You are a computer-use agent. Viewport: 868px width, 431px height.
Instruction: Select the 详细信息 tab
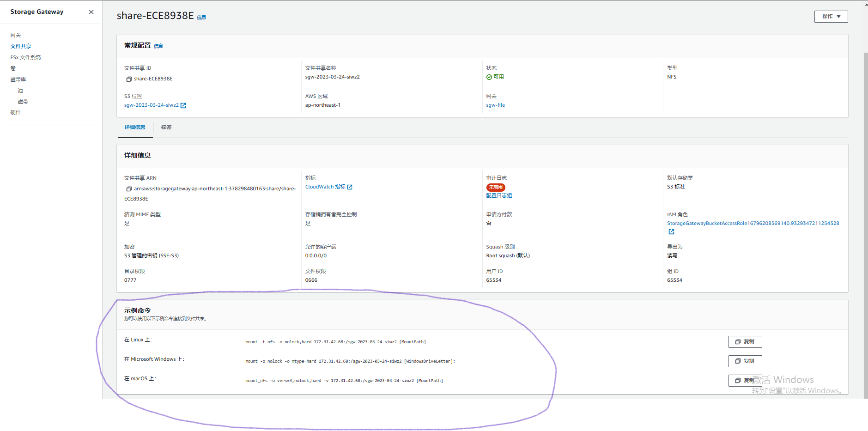pyautogui.click(x=135, y=127)
